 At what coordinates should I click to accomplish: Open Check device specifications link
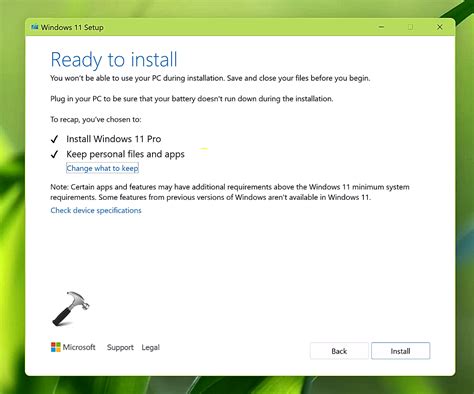coord(96,210)
